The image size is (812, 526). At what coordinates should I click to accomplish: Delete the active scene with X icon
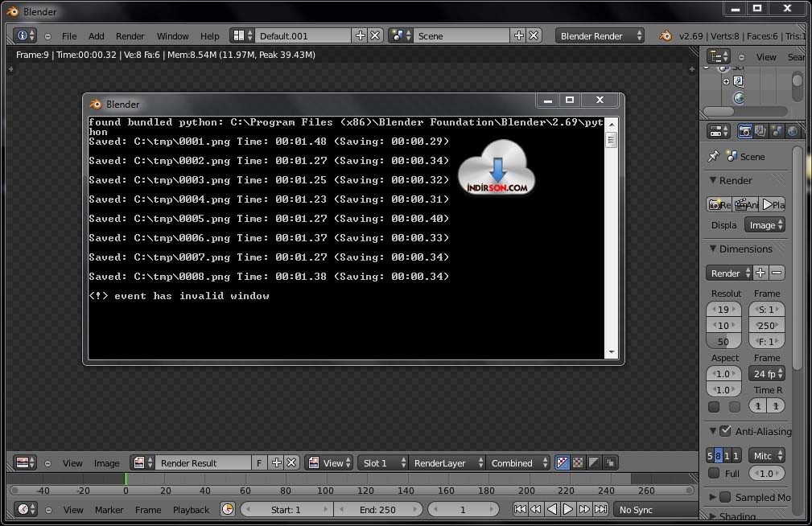534,35
